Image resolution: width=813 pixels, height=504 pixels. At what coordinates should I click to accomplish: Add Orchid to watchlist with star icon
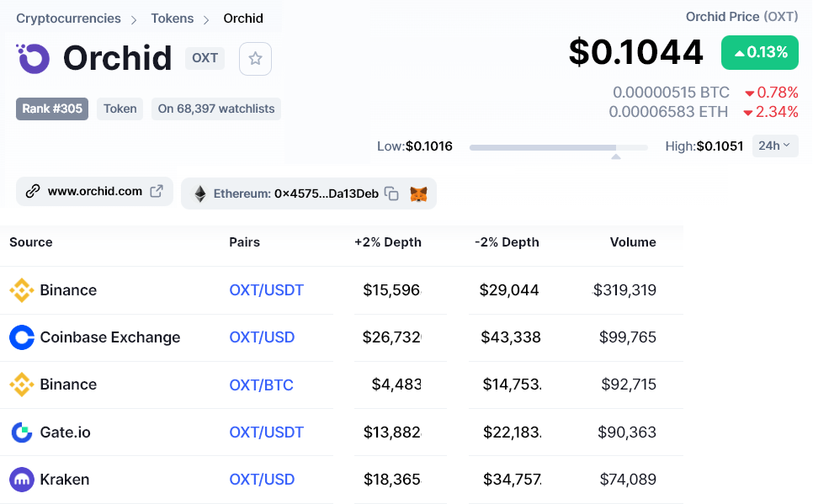tap(256, 59)
